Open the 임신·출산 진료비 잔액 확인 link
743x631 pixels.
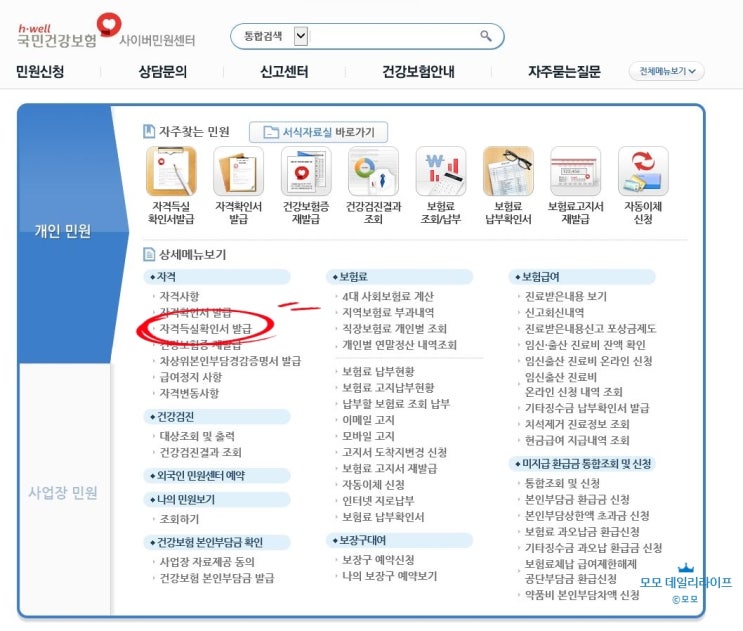pyautogui.click(x=585, y=344)
